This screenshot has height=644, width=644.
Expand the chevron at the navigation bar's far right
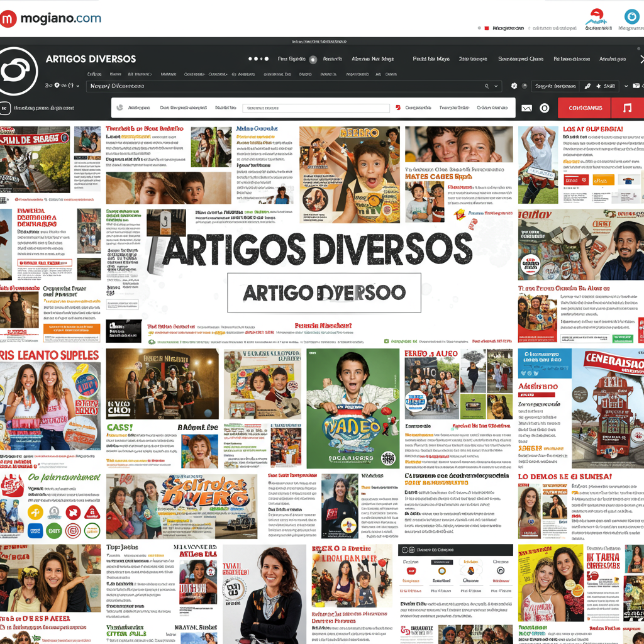click(641, 59)
